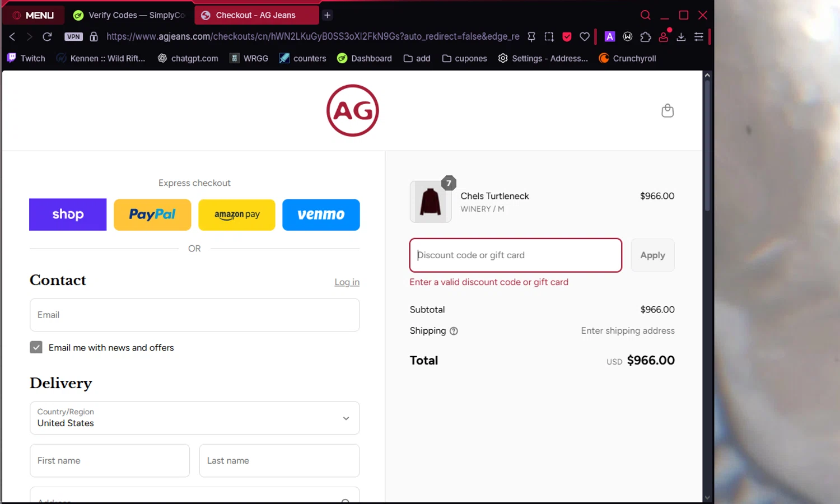Select the Checkout - AG Jeans tab
This screenshot has width=840, height=504.
tap(256, 15)
